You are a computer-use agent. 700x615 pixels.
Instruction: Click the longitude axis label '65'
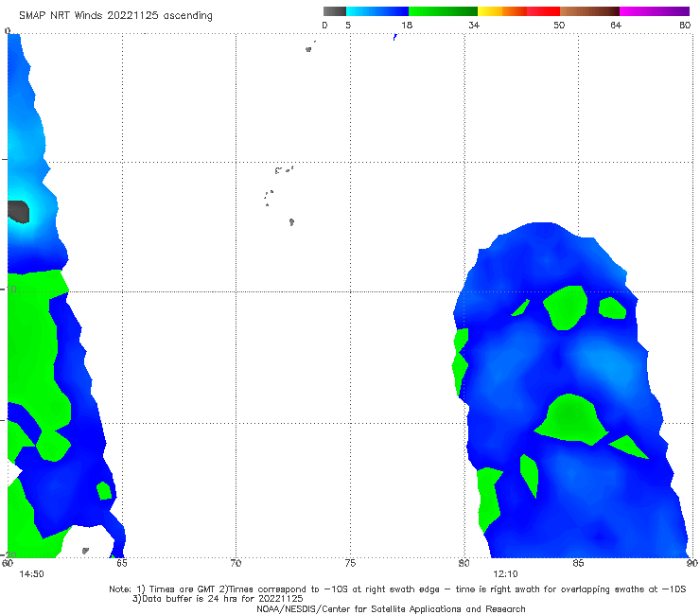click(x=121, y=563)
